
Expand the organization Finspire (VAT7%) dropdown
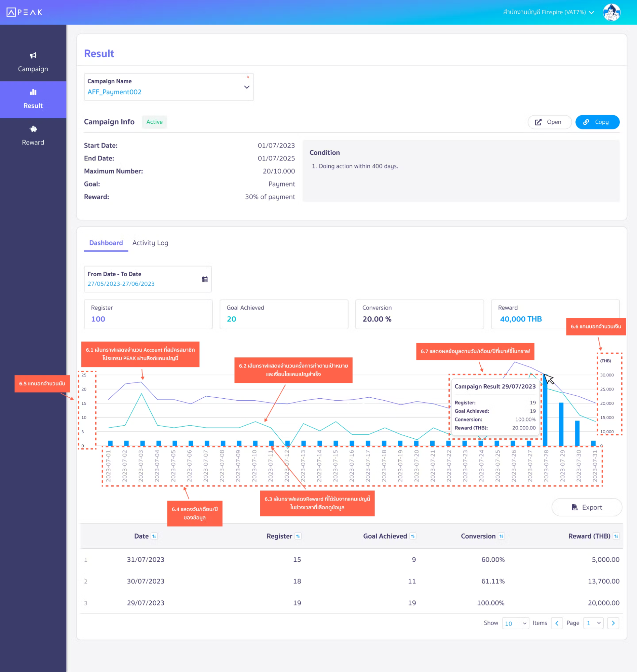coord(548,12)
